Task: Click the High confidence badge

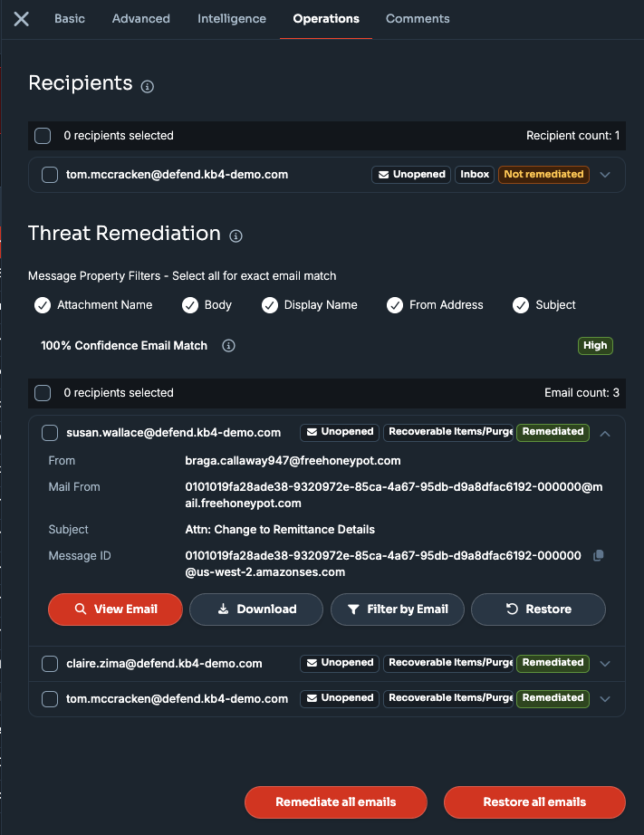Action: coord(595,346)
